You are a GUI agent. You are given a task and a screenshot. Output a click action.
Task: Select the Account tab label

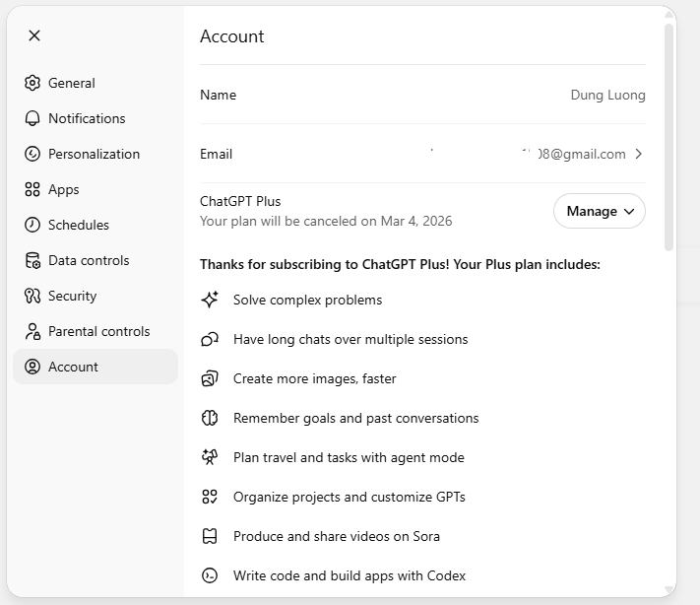coord(73,367)
